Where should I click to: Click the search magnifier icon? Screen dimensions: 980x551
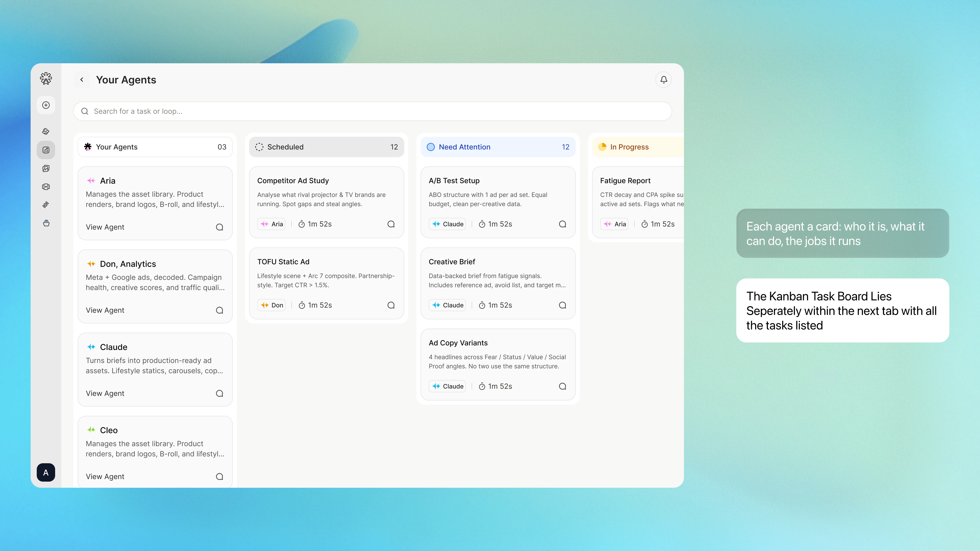click(84, 111)
